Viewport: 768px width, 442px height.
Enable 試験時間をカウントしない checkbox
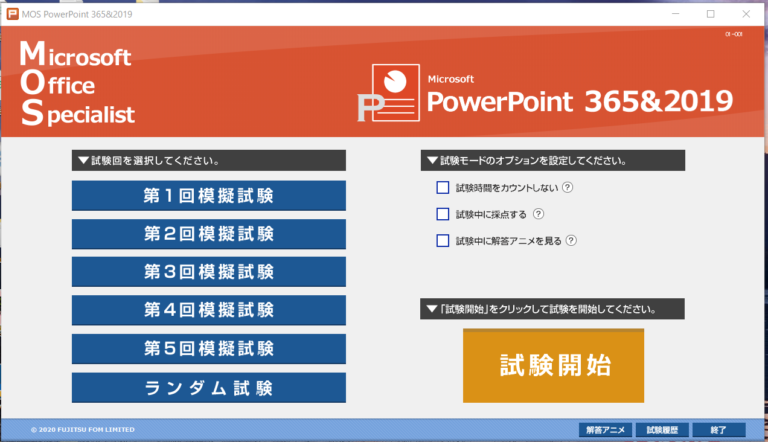tap(443, 188)
